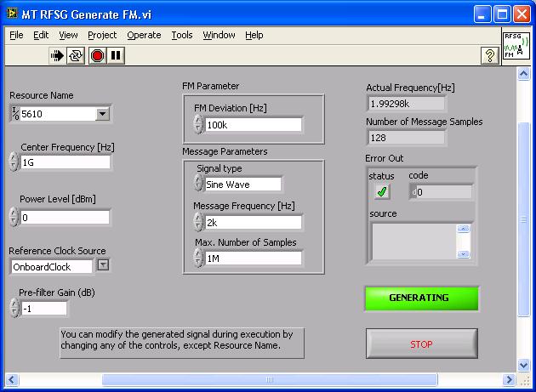Image resolution: width=536 pixels, height=392 pixels.
Task: Toggle the Error Out status indicator
Action: [x=383, y=191]
